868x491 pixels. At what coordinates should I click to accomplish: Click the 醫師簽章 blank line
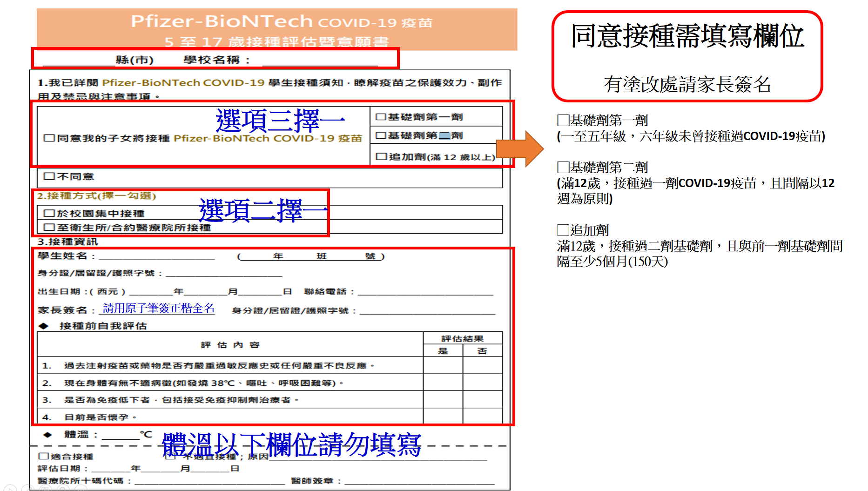pyautogui.click(x=419, y=480)
